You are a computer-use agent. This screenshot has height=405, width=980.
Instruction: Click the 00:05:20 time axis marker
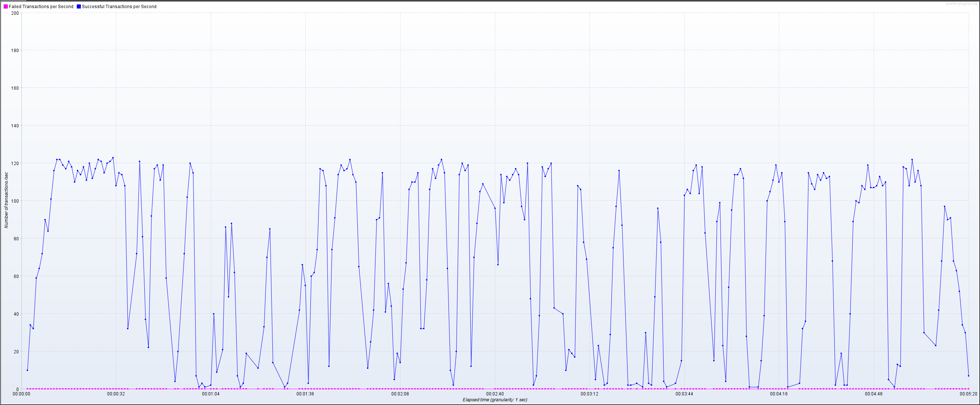tap(968, 394)
